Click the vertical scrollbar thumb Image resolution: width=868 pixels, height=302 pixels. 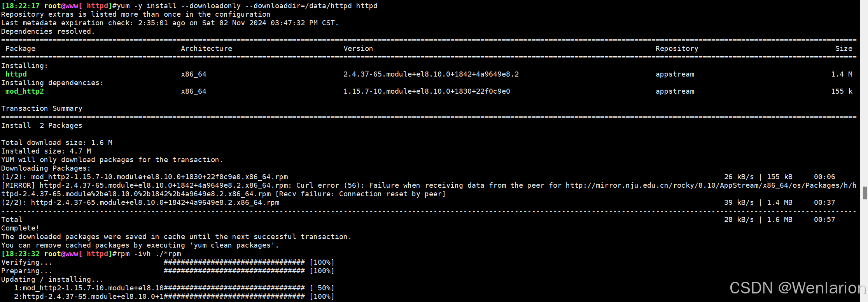coord(865,193)
